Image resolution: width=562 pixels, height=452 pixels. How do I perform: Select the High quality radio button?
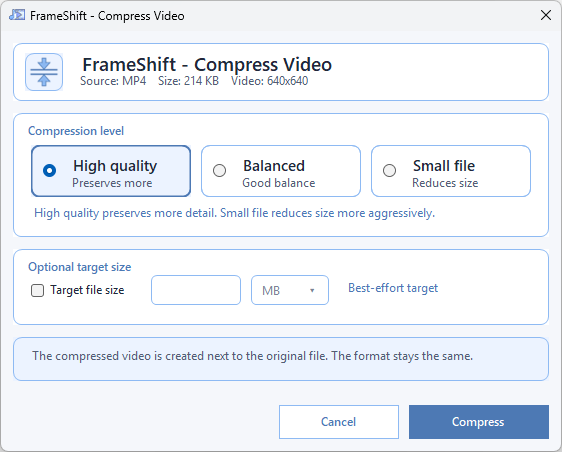tap(49, 170)
